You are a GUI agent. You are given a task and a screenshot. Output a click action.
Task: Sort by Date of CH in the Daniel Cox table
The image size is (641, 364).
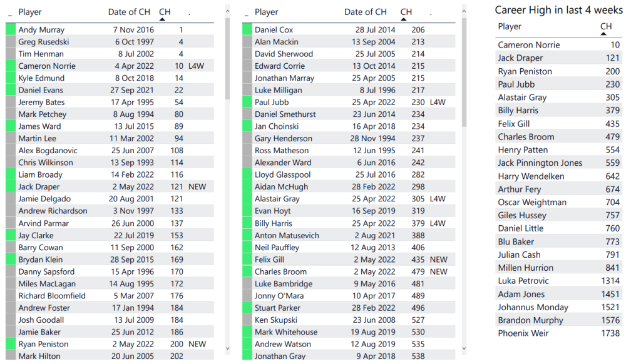click(x=365, y=12)
